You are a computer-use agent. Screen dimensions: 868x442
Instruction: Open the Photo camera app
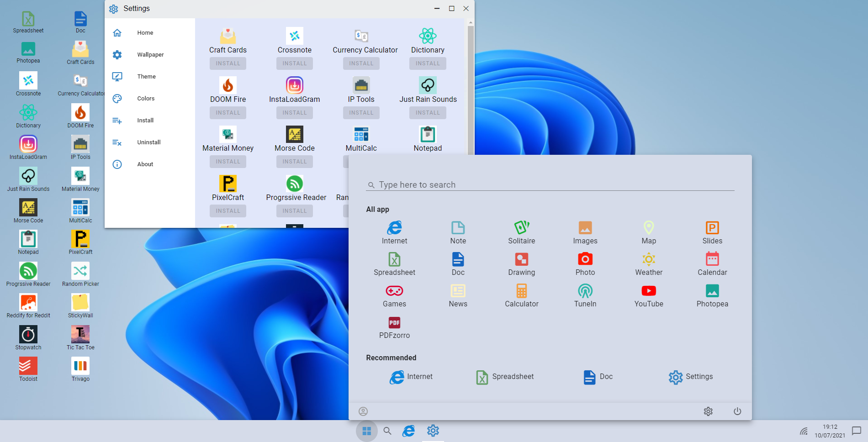point(585,264)
